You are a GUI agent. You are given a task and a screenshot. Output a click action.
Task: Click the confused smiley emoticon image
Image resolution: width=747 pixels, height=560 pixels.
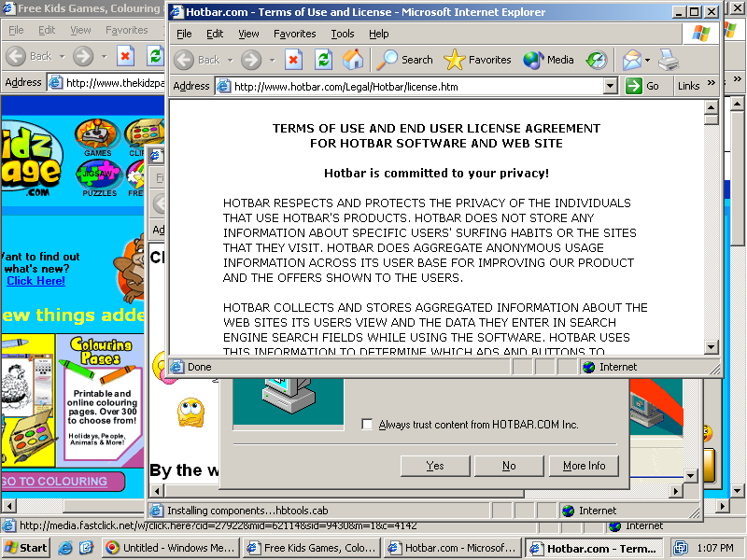click(191, 413)
